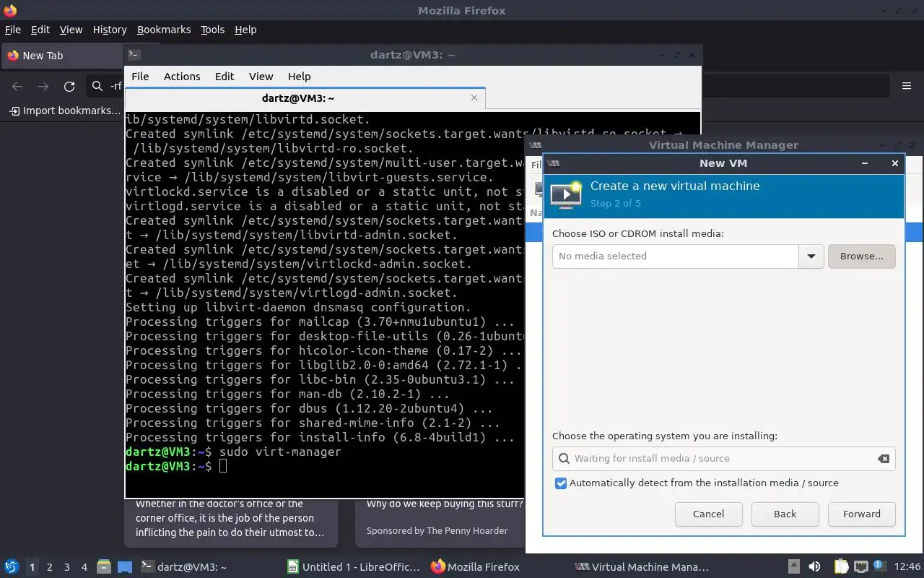The height and width of the screenshot is (578, 924).
Task: Open the Firefox File menu
Action: tap(13, 30)
